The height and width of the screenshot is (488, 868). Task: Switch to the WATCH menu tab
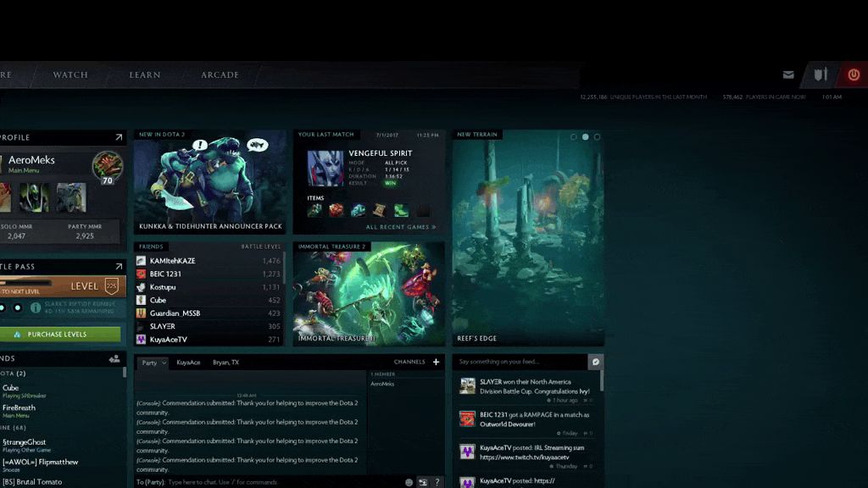coord(70,75)
